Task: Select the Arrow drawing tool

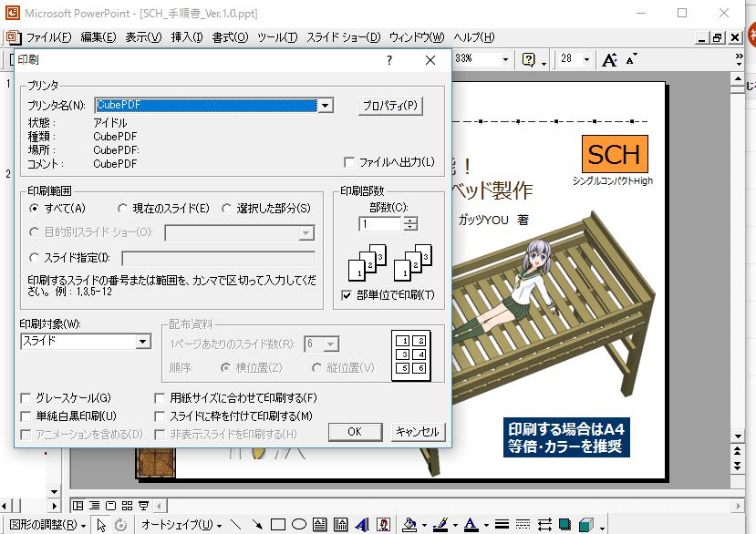Action: 257,524
